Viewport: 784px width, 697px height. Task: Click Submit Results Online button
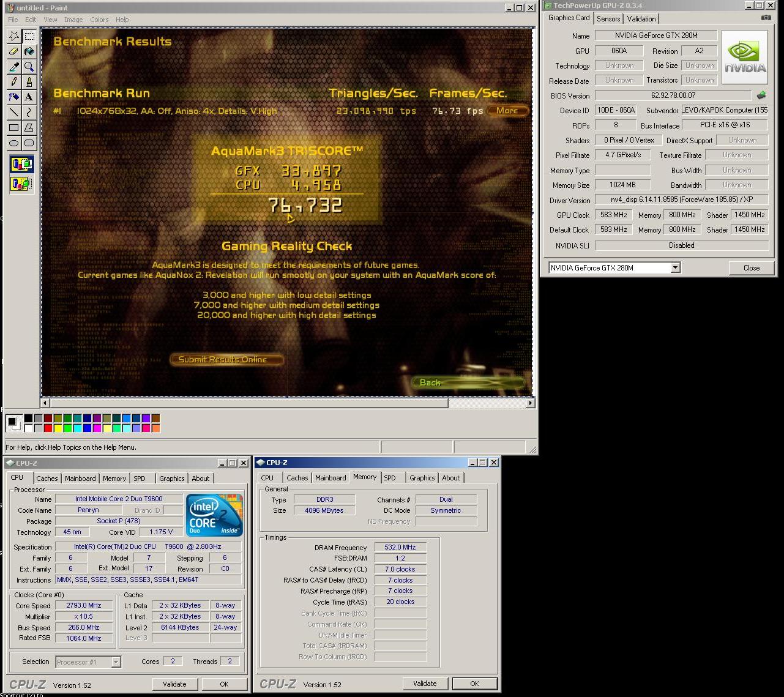coord(226,359)
